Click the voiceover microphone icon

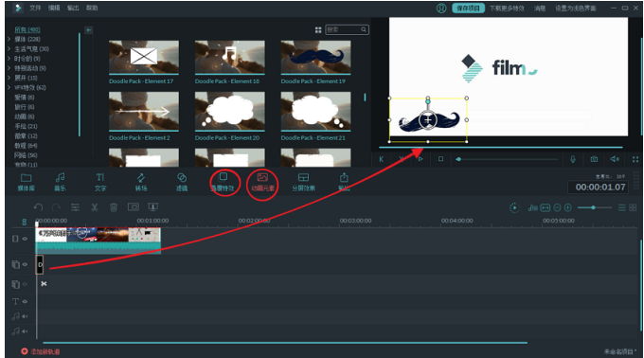pyautogui.click(x=573, y=159)
